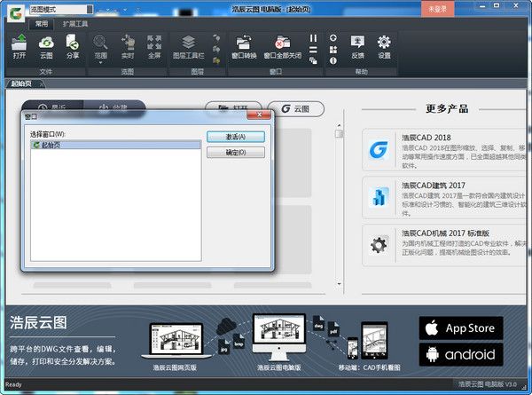The height and width of the screenshot is (395, 532).
Task: Open the 览图模式 mode dropdown
Action: 62,9
